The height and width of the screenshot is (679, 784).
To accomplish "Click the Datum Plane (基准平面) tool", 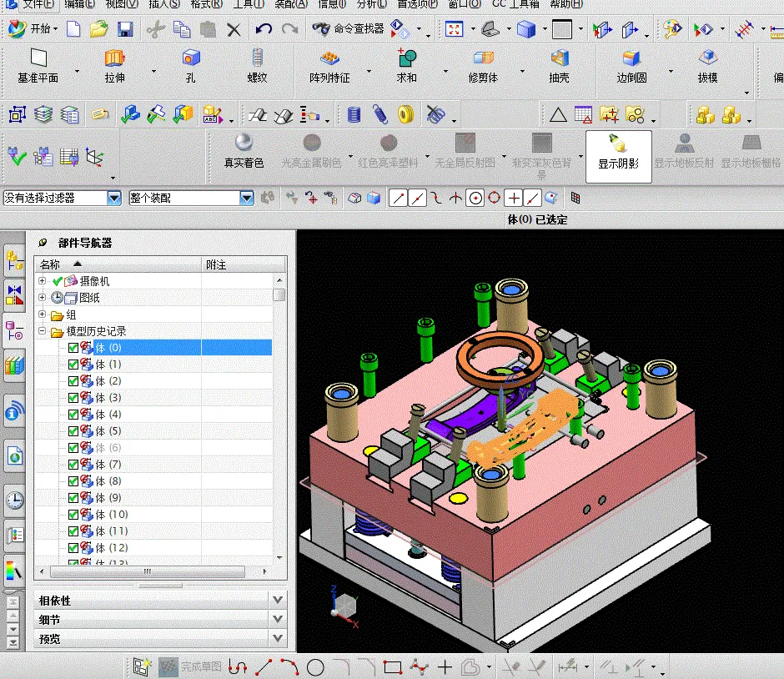I will pos(38,66).
